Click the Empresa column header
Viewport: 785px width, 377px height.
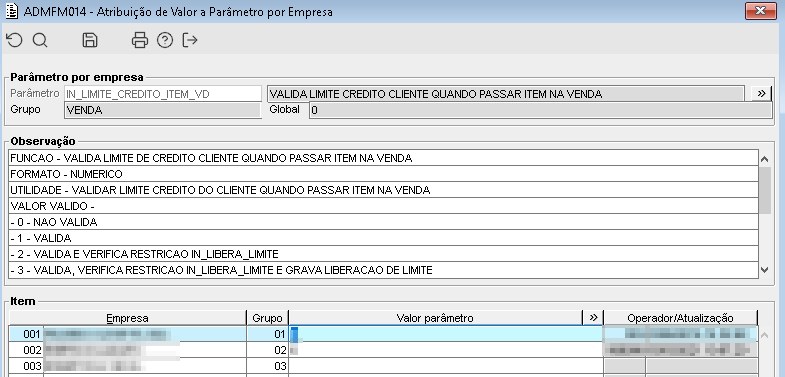pyautogui.click(x=128, y=318)
